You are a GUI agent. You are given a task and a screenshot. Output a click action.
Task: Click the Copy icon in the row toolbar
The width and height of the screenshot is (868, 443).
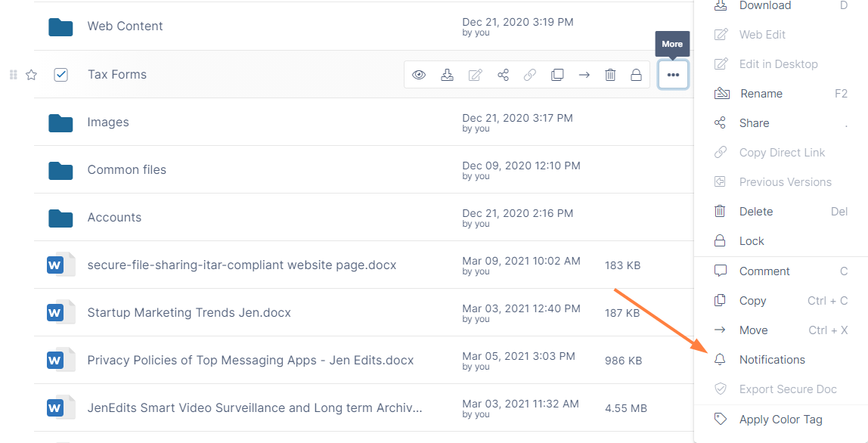(557, 75)
